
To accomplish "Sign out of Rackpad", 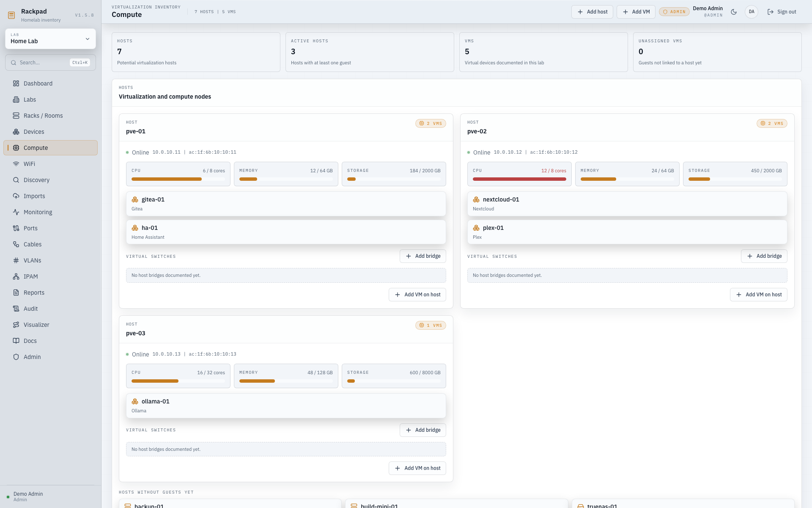I will [782, 12].
